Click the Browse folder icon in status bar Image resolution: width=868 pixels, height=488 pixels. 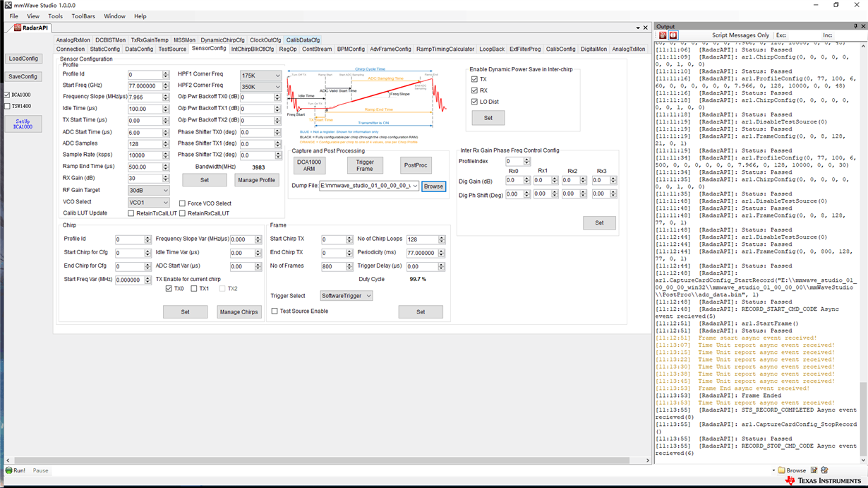pyautogui.click(x=782, y=470)
